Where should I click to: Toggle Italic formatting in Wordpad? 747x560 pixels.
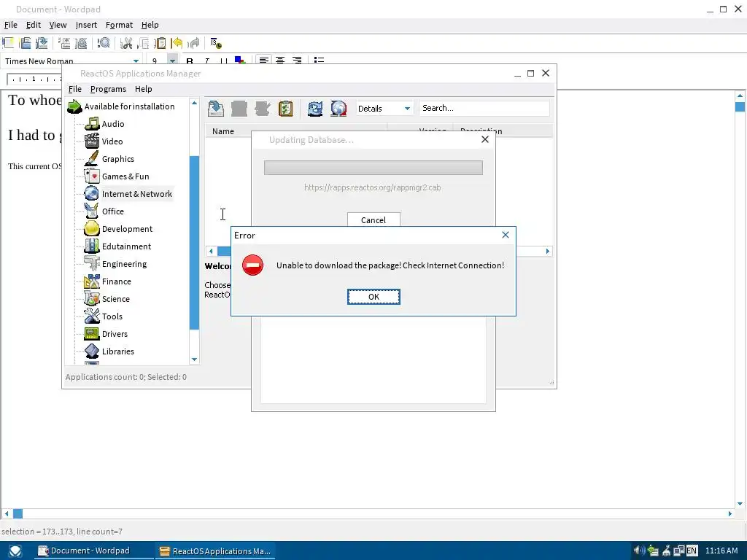206,61
